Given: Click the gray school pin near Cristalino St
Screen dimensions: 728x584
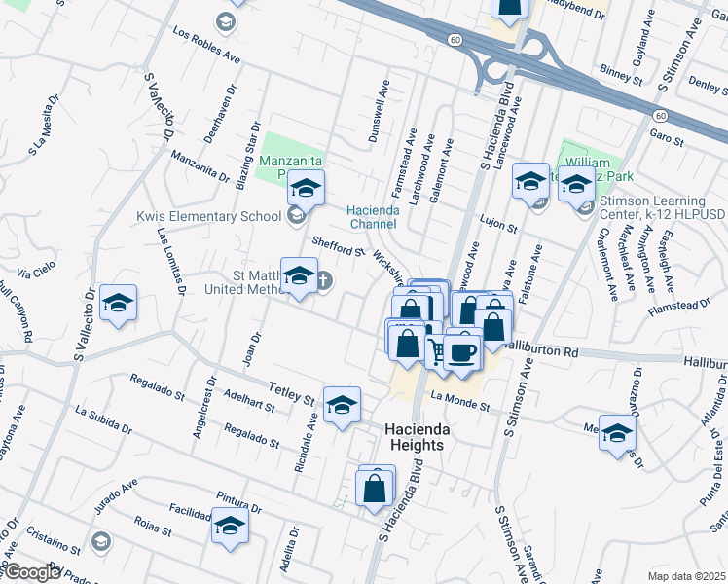Looking at the screenshot, I should (101, 541).
